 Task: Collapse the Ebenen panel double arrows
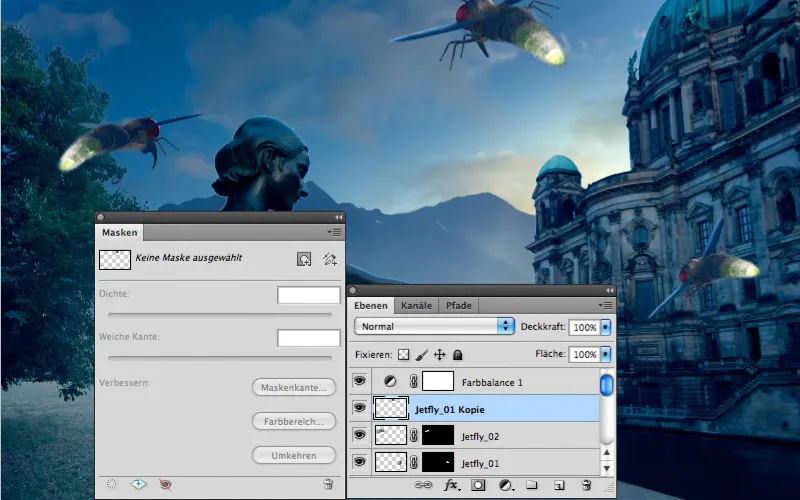[610, 290]
